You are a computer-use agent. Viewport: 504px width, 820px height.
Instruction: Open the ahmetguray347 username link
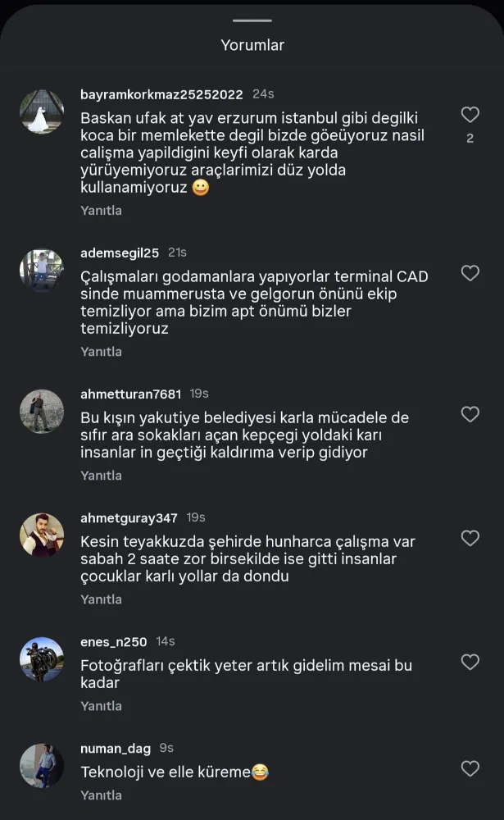[x=129, y=518]
